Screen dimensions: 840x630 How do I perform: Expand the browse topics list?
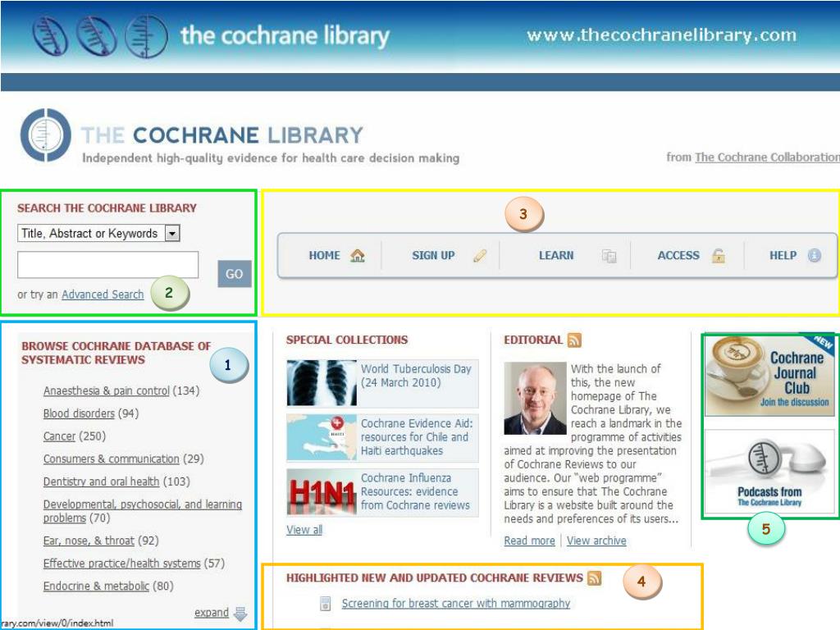click(x=211, y=612)
